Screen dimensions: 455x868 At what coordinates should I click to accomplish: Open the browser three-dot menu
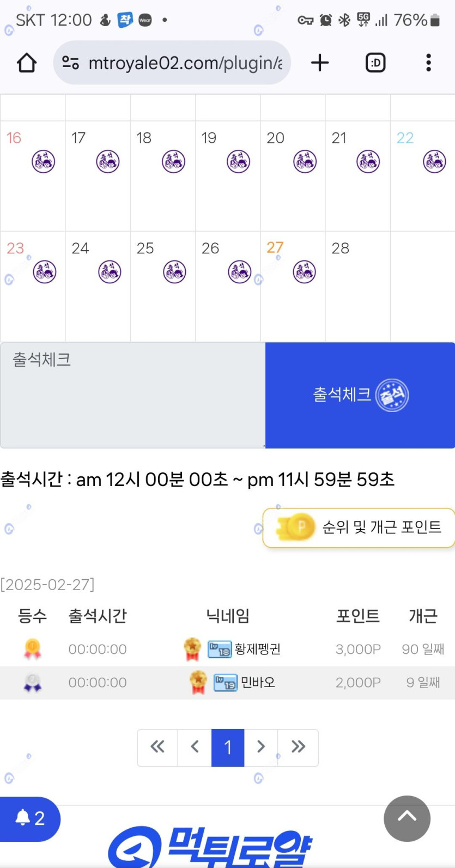coord(429,63)
